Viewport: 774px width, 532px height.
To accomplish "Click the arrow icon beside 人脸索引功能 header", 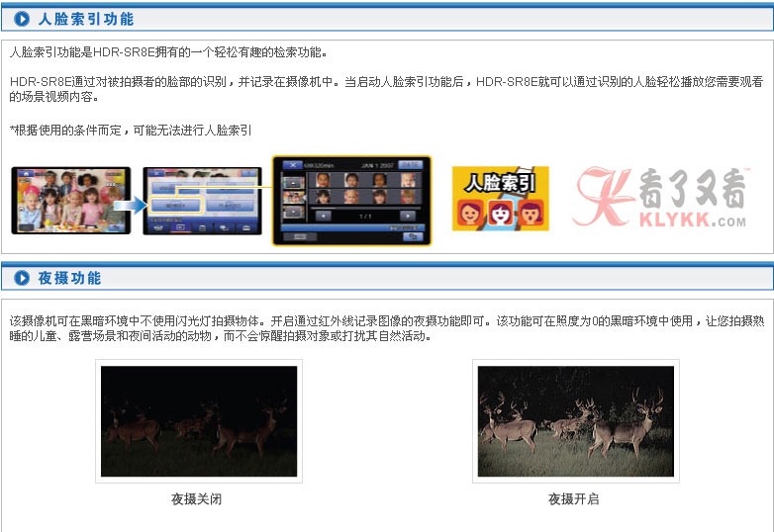I will [22, 19].
